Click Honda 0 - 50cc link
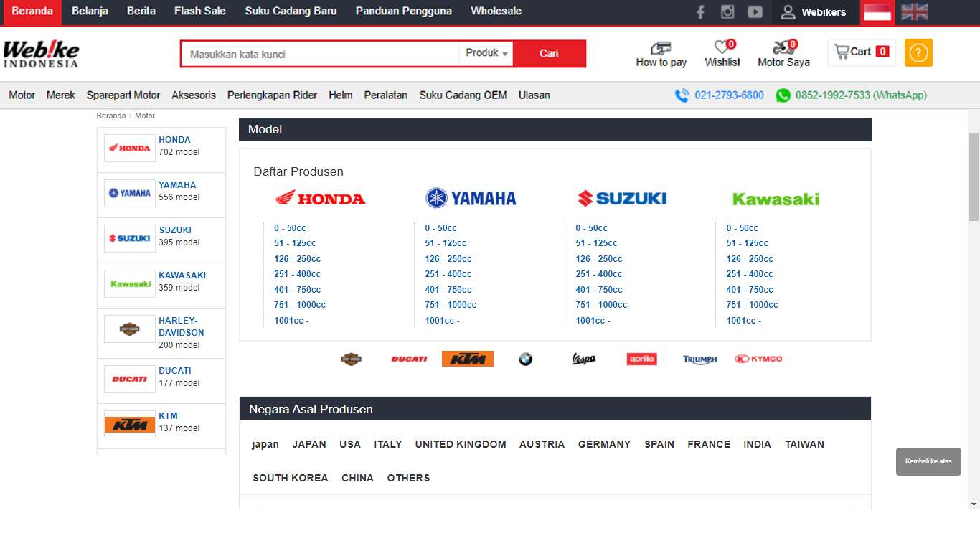This screenshot has width=980, height=551. (290, 228)
